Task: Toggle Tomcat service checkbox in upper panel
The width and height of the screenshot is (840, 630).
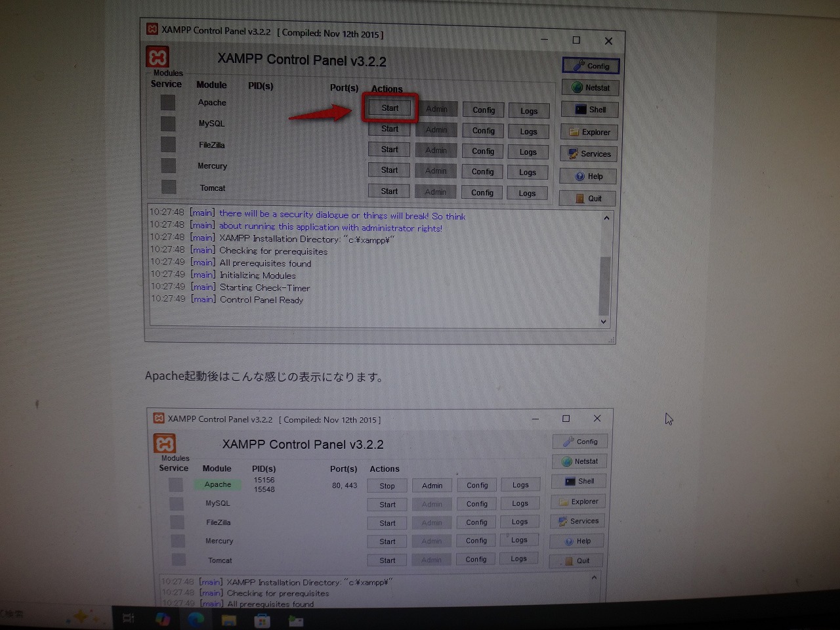Action: [x=169, y=187]
